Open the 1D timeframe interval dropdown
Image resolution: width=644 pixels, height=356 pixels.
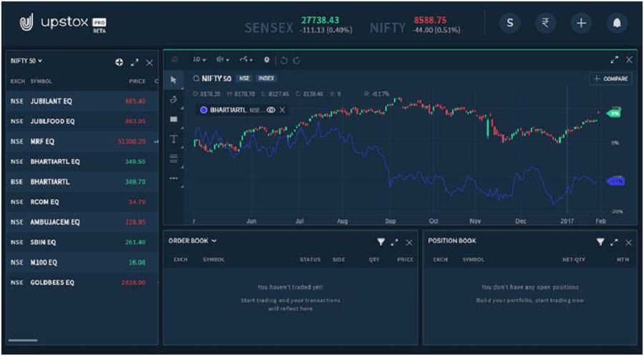coord(199,60)
